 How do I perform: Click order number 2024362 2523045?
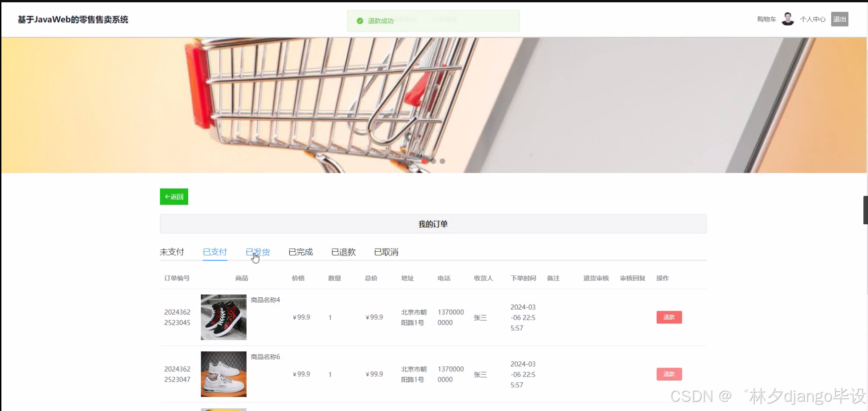pyautogui.click(x=177, y=317)
